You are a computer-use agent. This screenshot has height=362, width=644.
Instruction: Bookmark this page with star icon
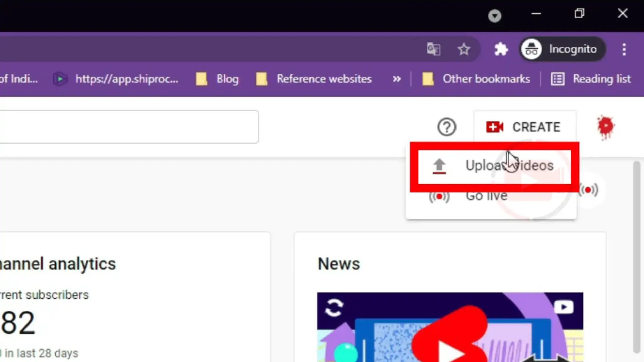pos(464,50)
